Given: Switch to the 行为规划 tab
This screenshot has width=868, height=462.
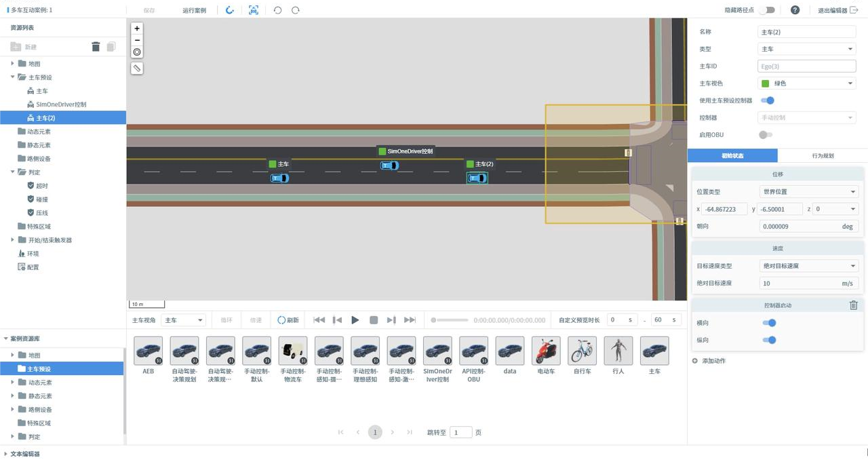Looking at the screenshot, I should coord(823,156).
